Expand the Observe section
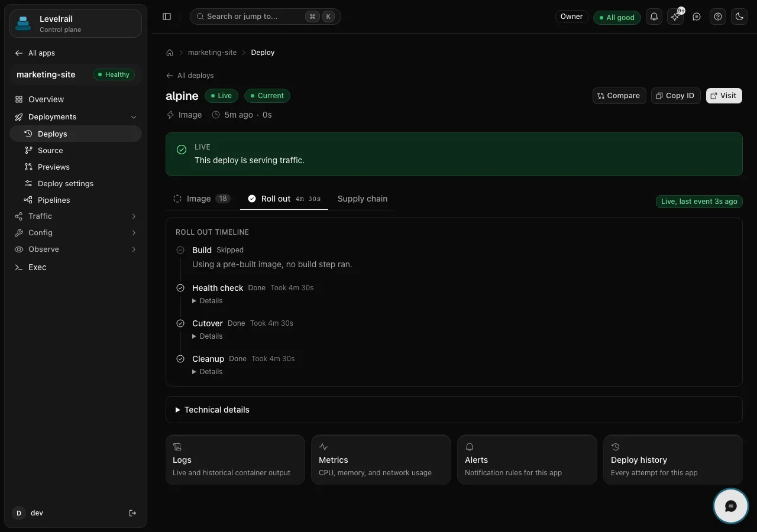 [76, 249]
